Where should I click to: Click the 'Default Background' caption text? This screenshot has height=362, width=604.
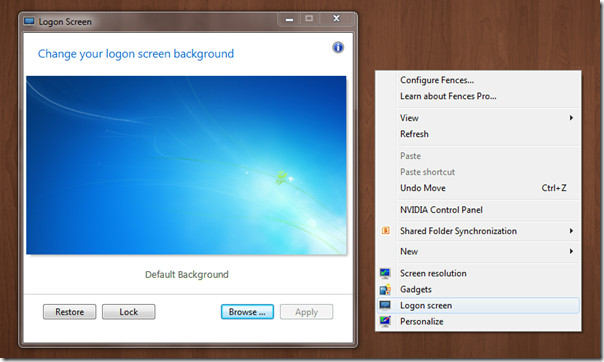pyautogui.click(x=187, y=275)
